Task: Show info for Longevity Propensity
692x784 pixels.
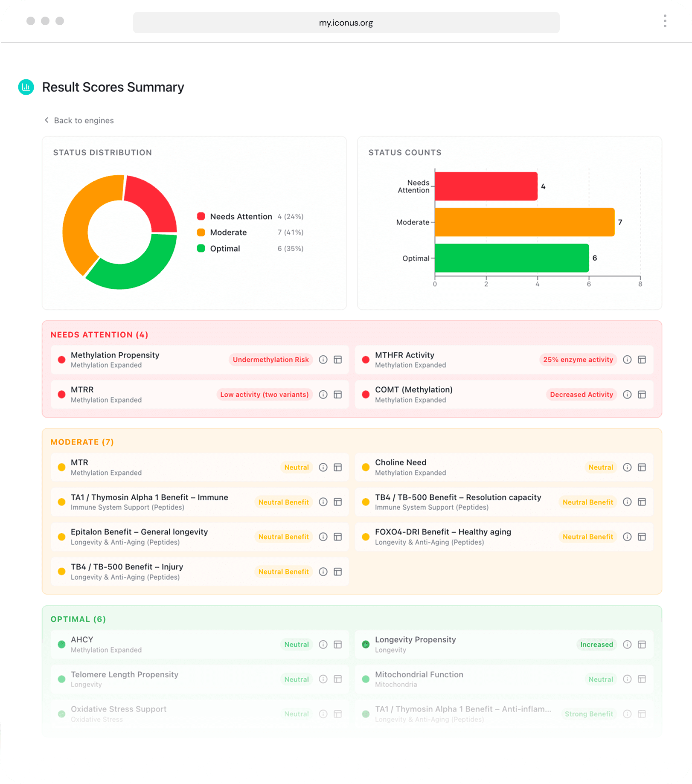Action: click(627, 645)
